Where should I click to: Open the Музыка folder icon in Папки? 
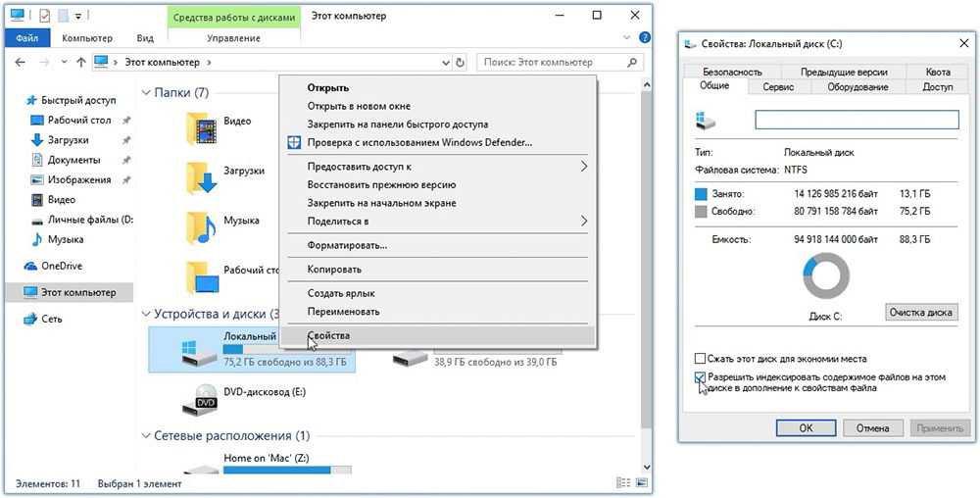[x=201, y=227]
